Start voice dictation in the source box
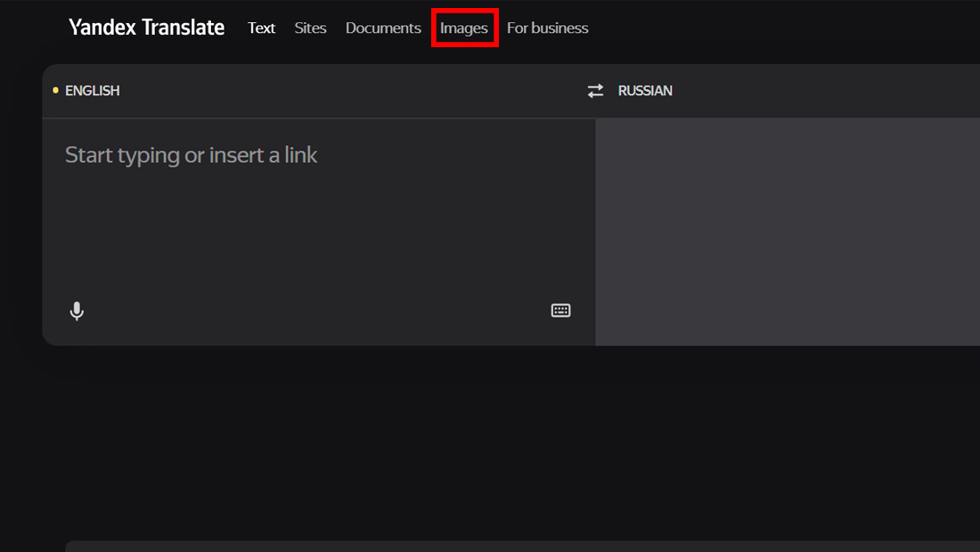This screenshot has height=552, width=980. point(77,311)
